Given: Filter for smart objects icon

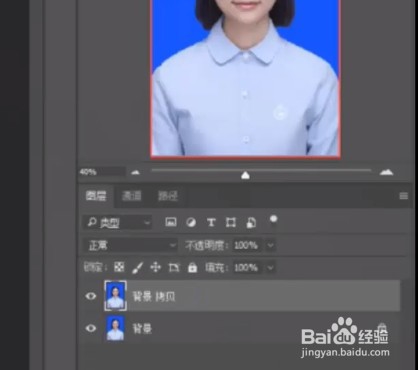Looking at the screenshot, I should 251,222.
